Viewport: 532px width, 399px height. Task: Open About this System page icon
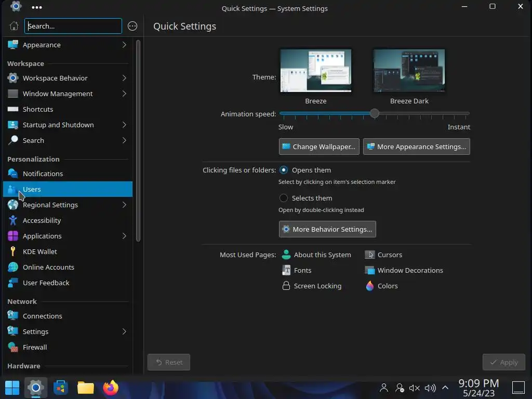(x=286, y=255)
